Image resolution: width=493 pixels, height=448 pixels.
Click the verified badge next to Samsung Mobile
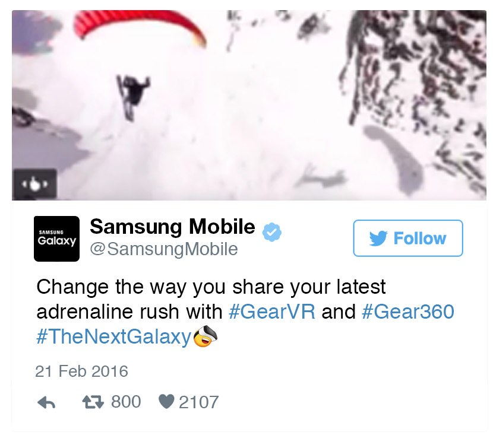(272, 232)
